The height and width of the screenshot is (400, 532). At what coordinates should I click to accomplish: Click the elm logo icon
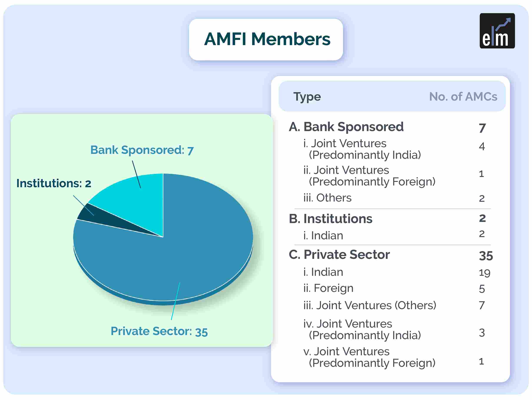497,31
